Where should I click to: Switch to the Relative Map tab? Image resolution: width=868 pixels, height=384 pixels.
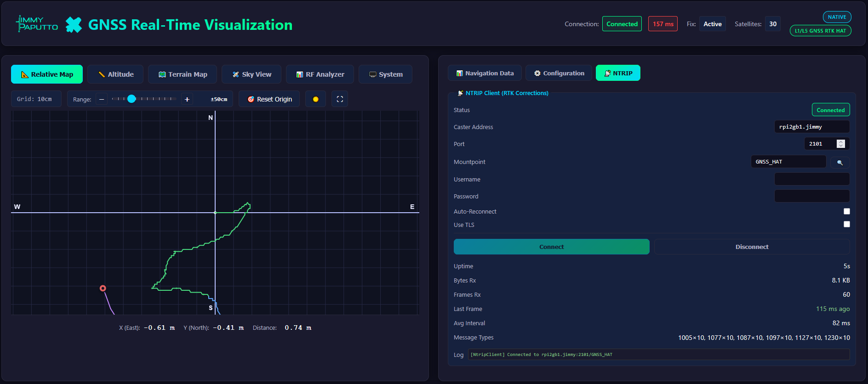coord(47,74)
